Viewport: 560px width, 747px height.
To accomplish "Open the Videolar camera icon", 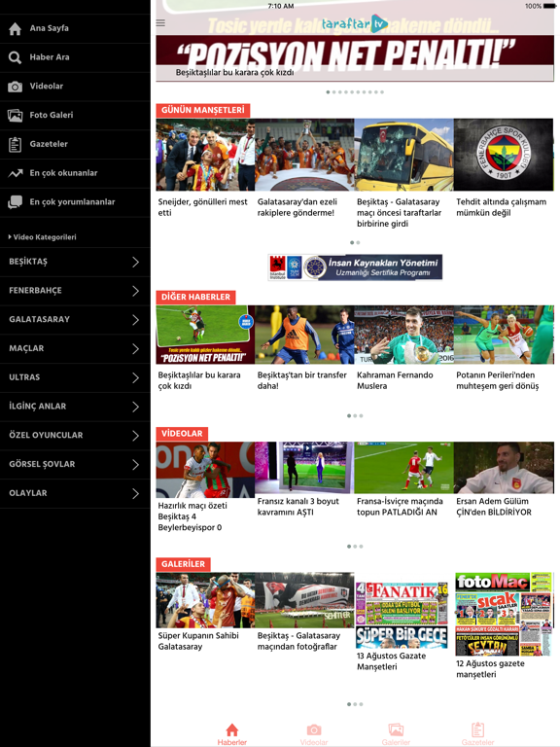I will point(15,87).
